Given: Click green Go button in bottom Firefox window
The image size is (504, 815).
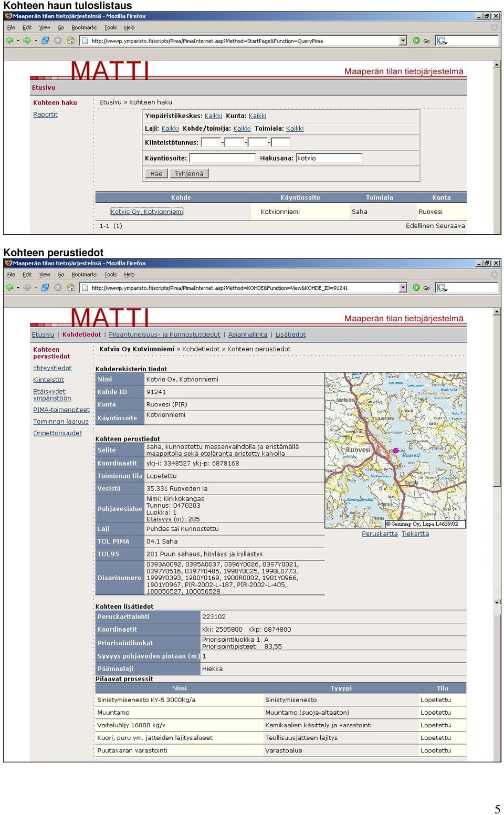Looking at the screenshot, I should pos(421,287).
